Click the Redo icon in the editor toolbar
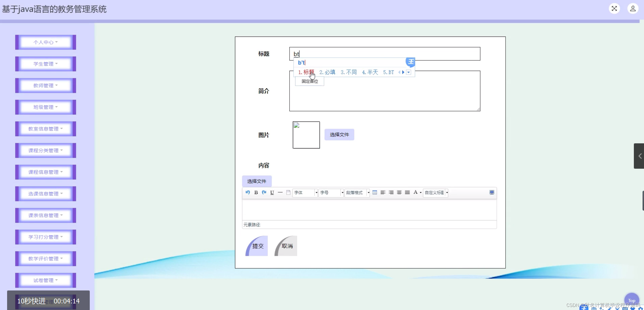Viewport: 644px width, 310px height. coord(264,192)
